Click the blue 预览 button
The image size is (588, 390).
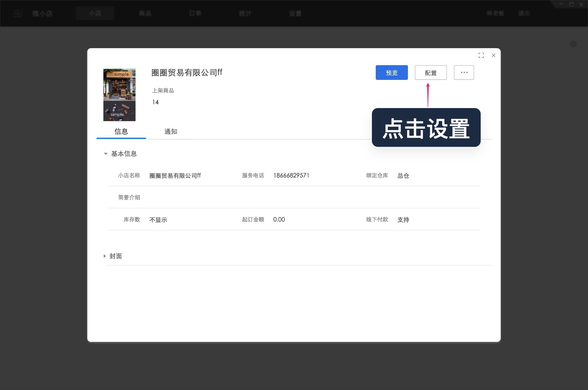tap(392, 72)
